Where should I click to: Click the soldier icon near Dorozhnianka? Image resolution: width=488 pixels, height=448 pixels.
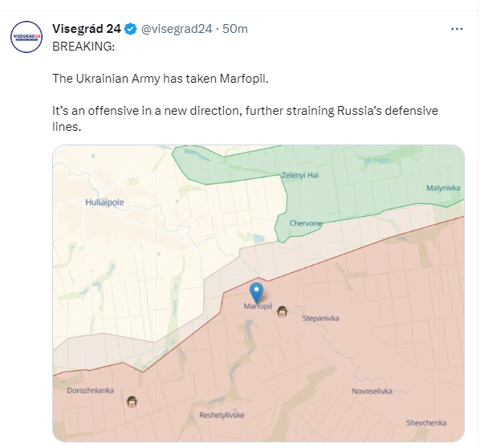pyautogui.click(x=132, y=401)
